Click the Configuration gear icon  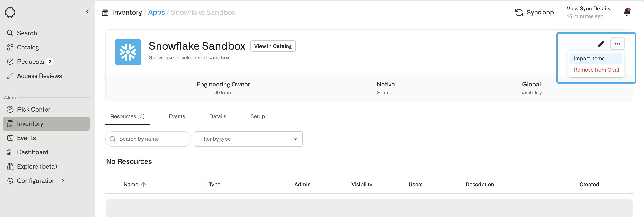pos(10,181)
